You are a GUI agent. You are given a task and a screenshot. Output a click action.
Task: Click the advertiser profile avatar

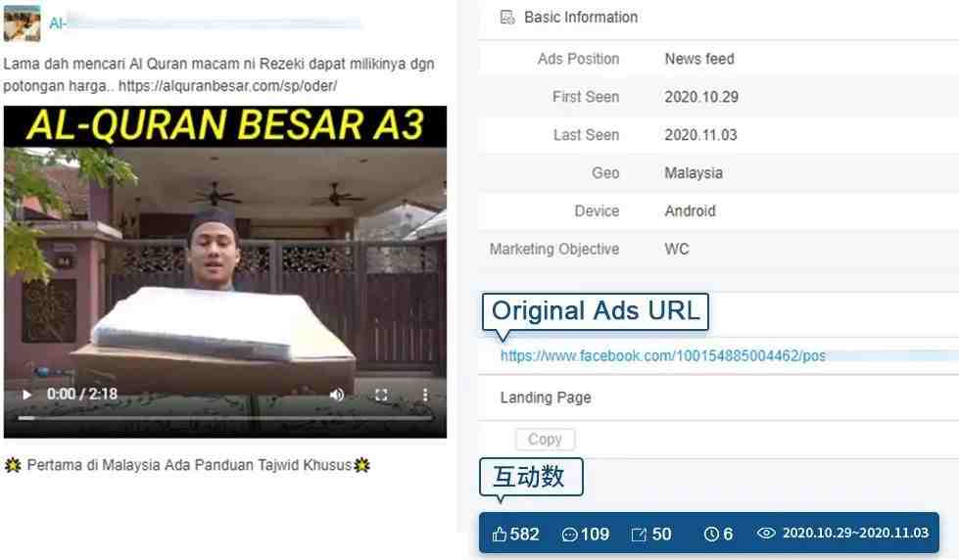pyautogui.click(x=22, y=23)
